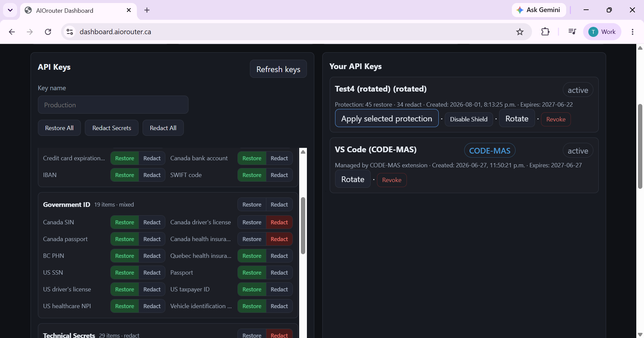This screenshot has height=338, width=644.
Task: Click the browser back arrow
Action: [x=12, y=32]
